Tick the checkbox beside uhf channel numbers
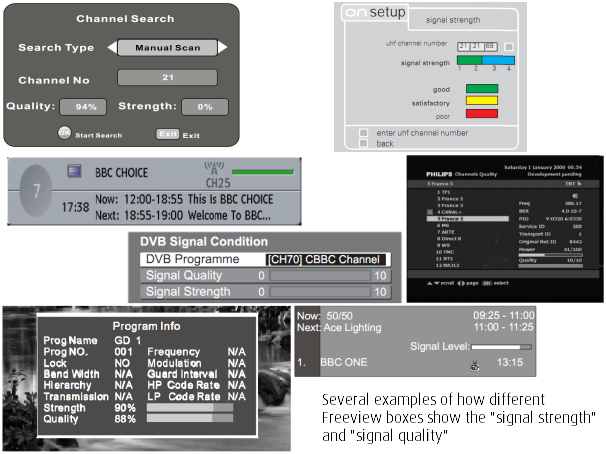Viewport: 606px width, 454px height. pyautogui.click(x=509, y=47)
